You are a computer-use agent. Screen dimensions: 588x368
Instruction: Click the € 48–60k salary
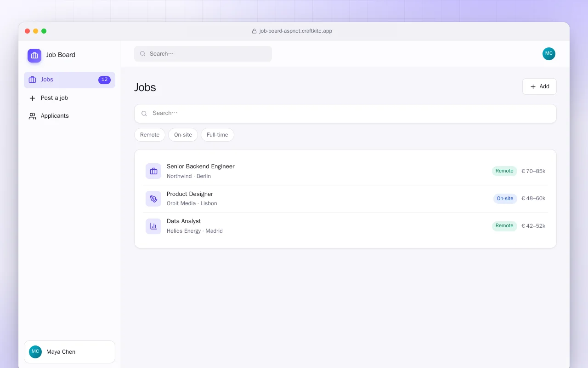[533, 199]
